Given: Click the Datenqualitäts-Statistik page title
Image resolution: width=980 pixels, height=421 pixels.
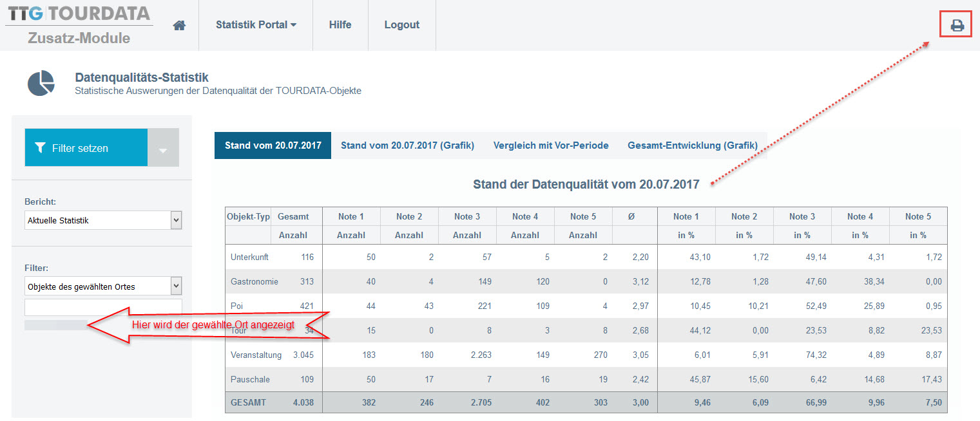Looking at the screenshot, I should click(x=142, y=78).
